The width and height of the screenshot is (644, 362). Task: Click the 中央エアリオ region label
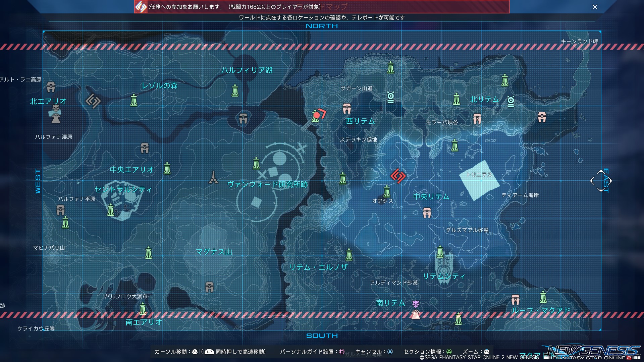[x=132, y=170]
